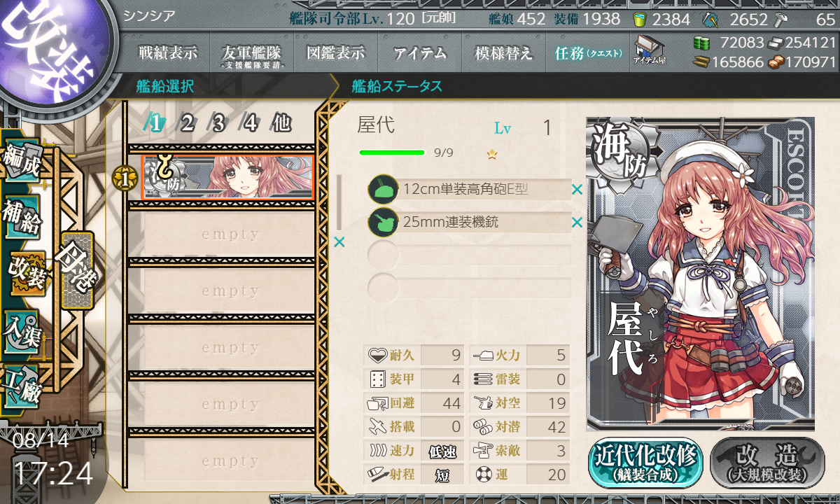Viewport: 840px width, 504px height.
Task: Select the 屋代 ship banner in slot 1
Action: click(x=227, y=177)
